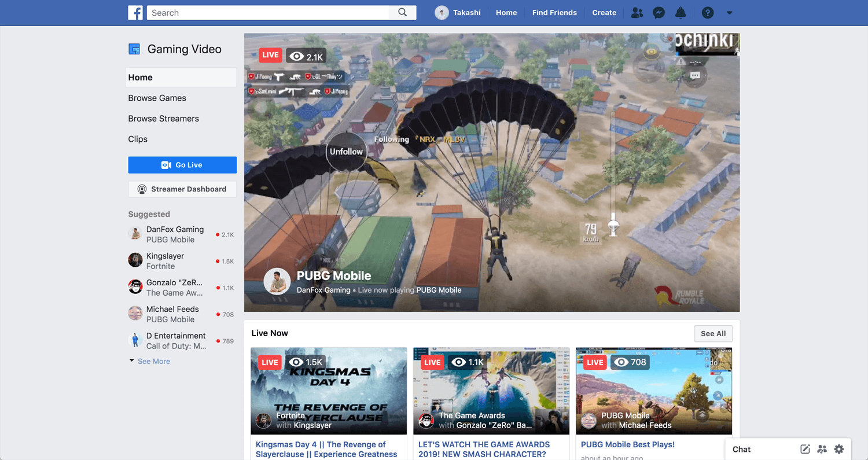Click the search magnifier icon

pos(403,13)
